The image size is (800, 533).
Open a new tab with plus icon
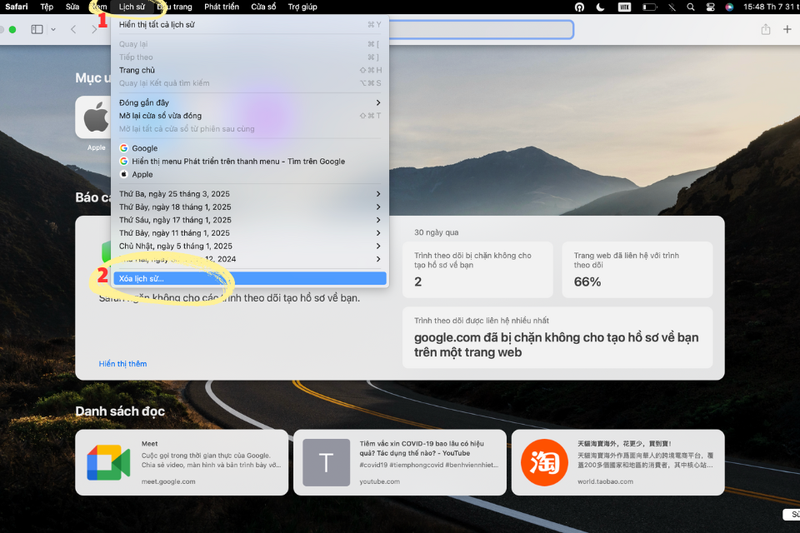[787, 30]
